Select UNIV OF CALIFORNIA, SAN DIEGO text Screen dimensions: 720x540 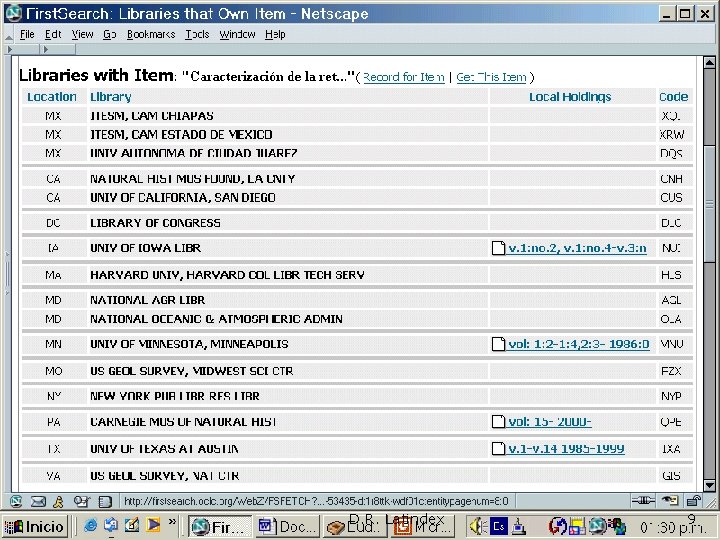(183, 197)
